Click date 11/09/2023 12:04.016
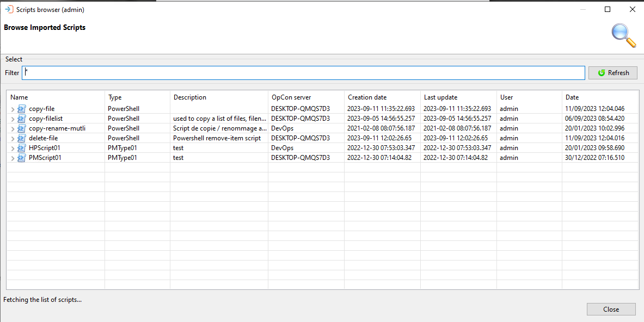This screenshot has width=644, height=322. coord(594,138)
